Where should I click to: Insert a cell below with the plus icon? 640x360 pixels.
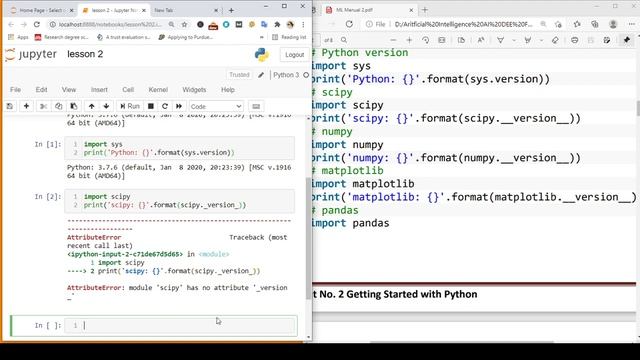(26, 106)
